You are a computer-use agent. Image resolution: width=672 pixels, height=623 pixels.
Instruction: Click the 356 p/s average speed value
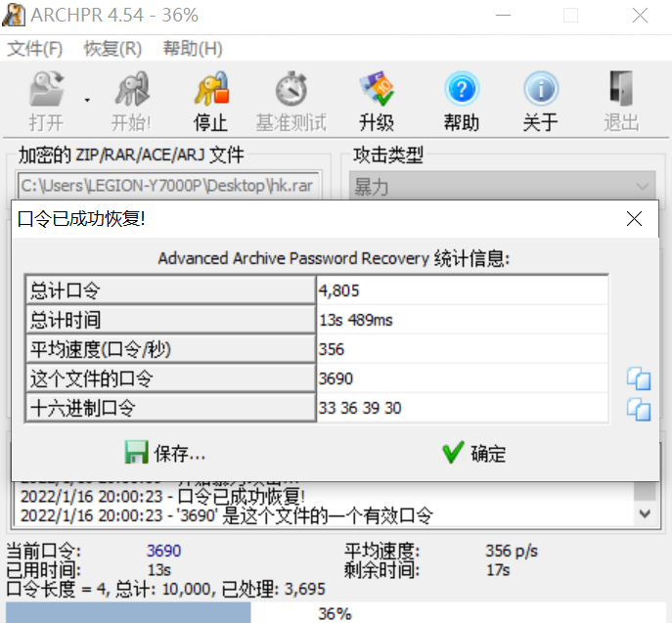click(x=512, y=551)
